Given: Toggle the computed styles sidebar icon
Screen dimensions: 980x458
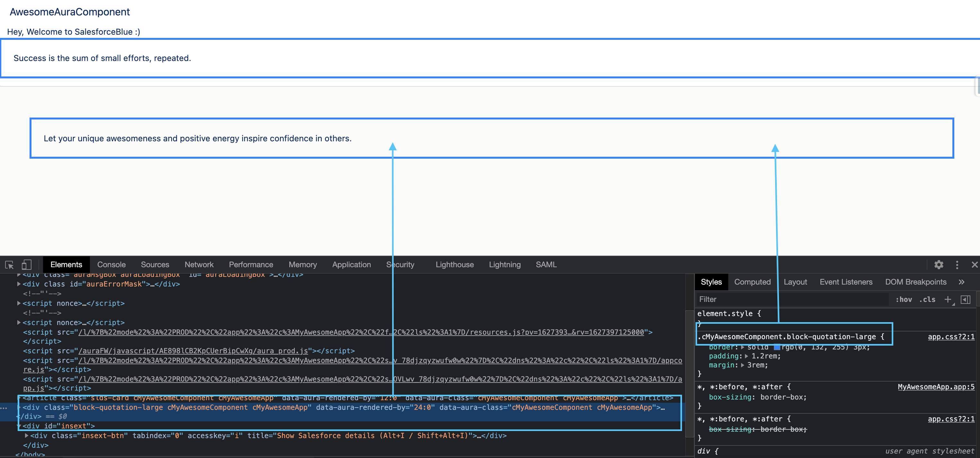Looking at the screenshot, I should click(x=966, y=299).
